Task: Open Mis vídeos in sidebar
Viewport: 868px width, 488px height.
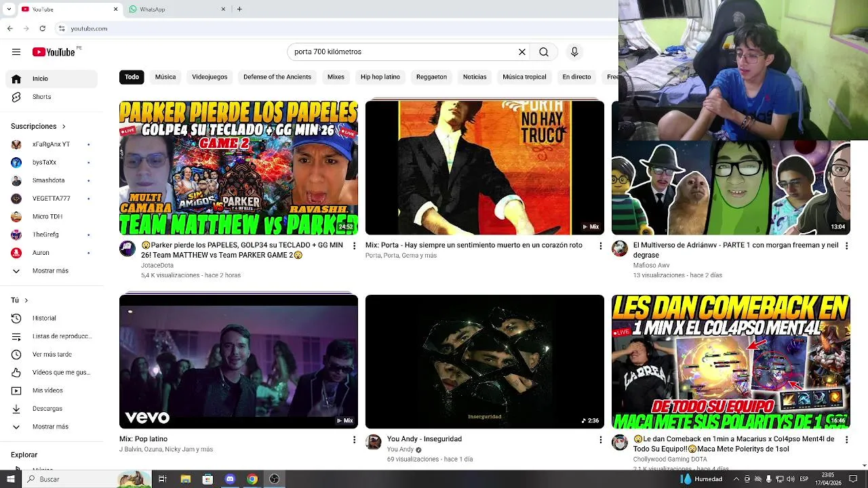Action: [52, 391]
